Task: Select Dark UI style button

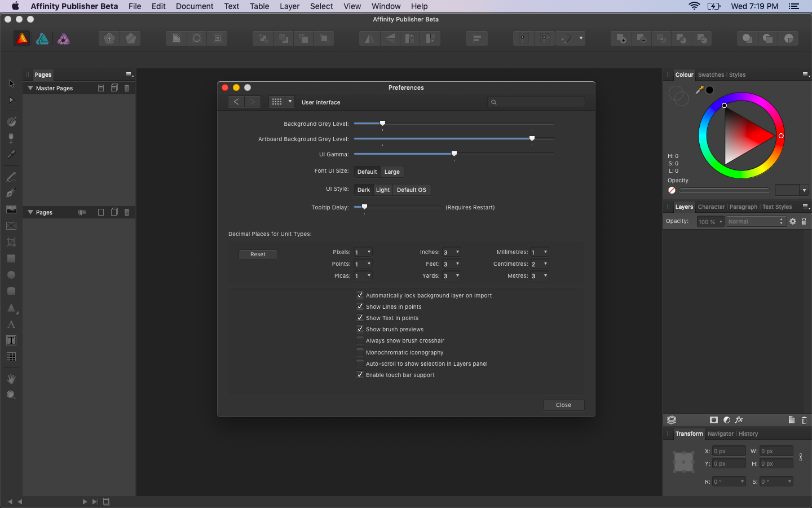Action: coord(364,190)
